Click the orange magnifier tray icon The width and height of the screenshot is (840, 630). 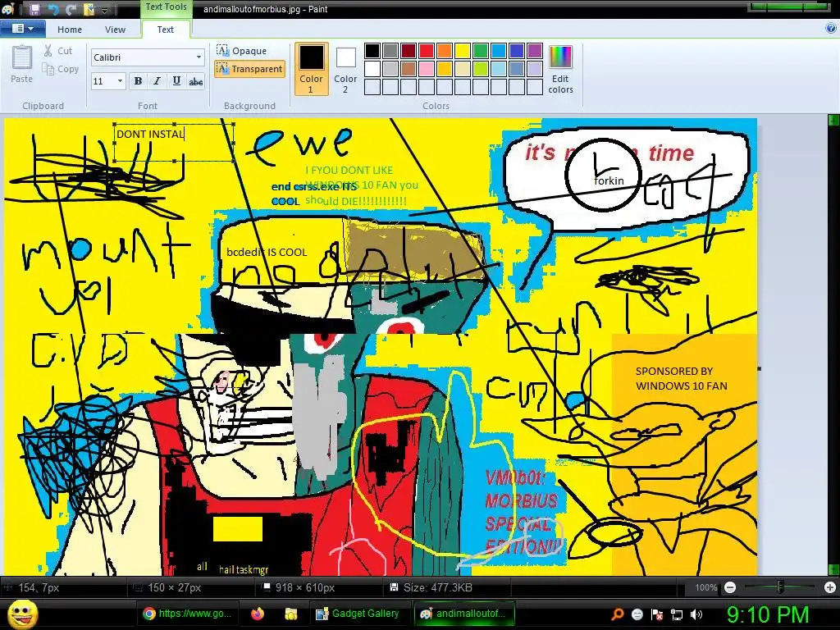tap(618, 614)
